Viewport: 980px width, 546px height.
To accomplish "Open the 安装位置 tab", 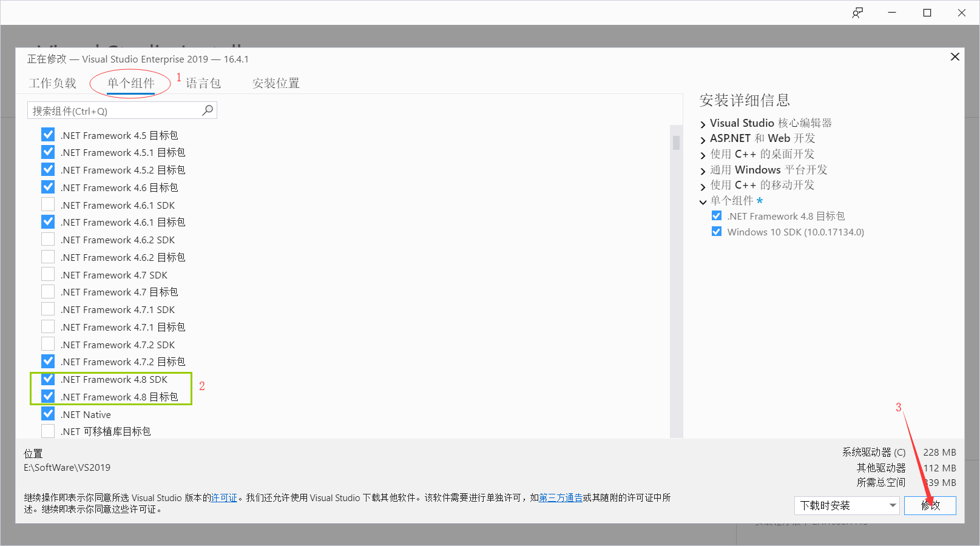I will (275, 83).
